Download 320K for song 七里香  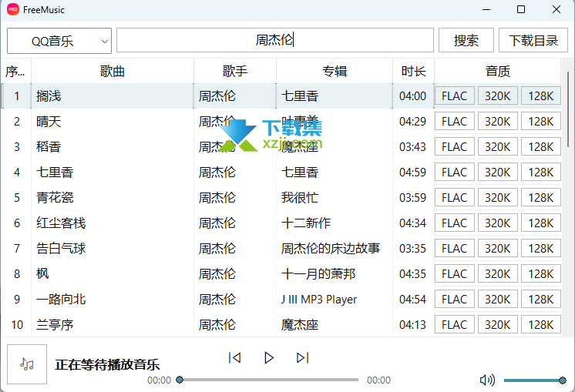pyautogui.click(x=498, y=172)
